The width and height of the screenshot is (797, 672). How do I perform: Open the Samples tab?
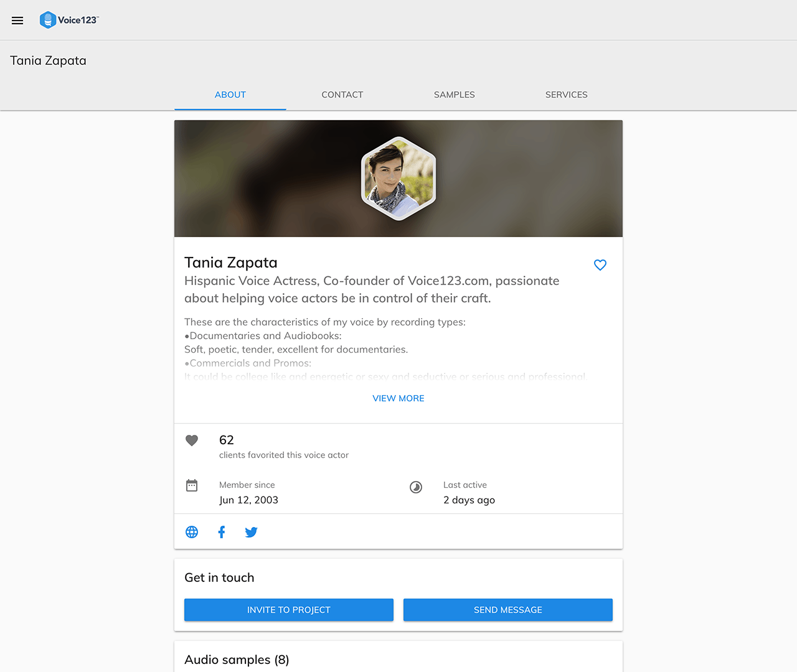455,95
